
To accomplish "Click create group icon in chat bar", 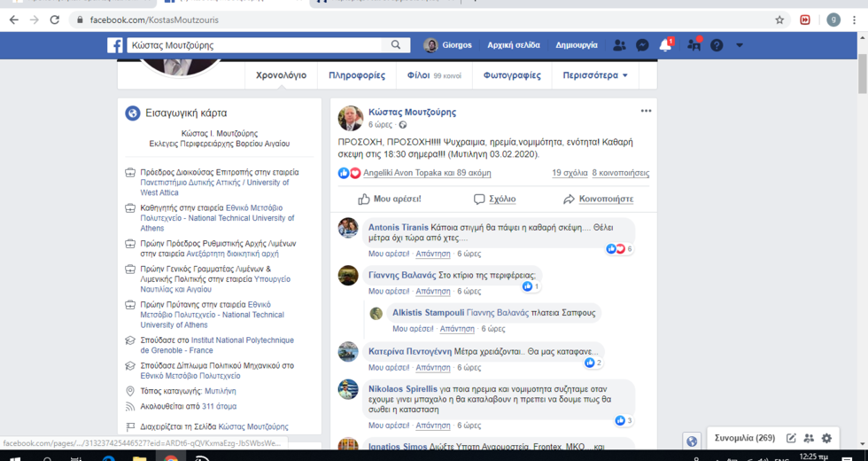I will pos(809,438).
